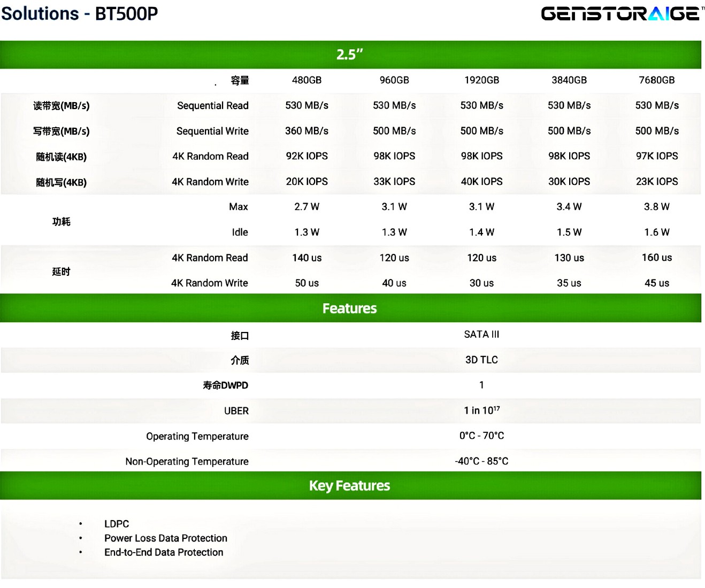Image resolution: width=705 pixels, height=588 pixels.
Task: Click the 1.4 W idle power value
Action: 482,233
